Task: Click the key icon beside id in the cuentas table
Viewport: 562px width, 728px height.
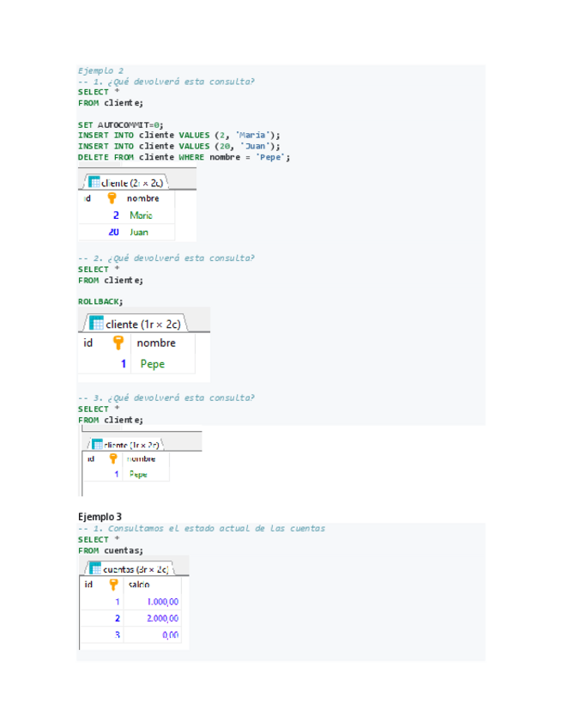Action: [113, 585]
